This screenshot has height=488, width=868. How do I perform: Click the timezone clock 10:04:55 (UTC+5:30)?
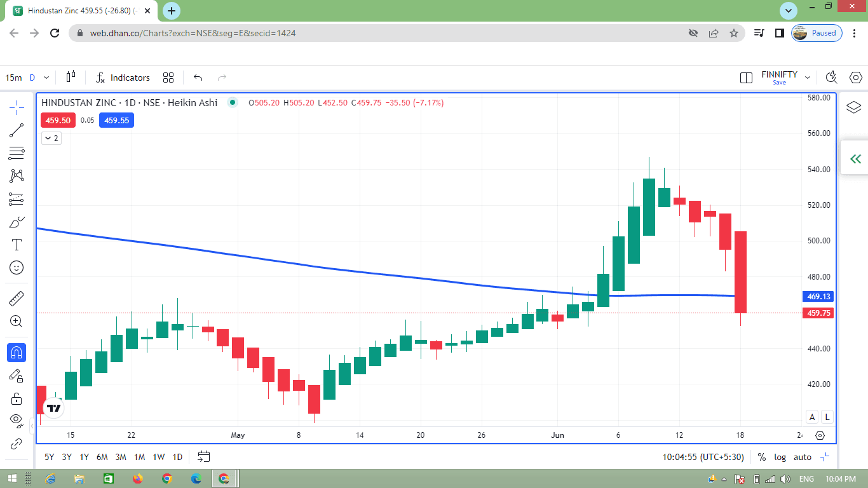click(704, 457)
